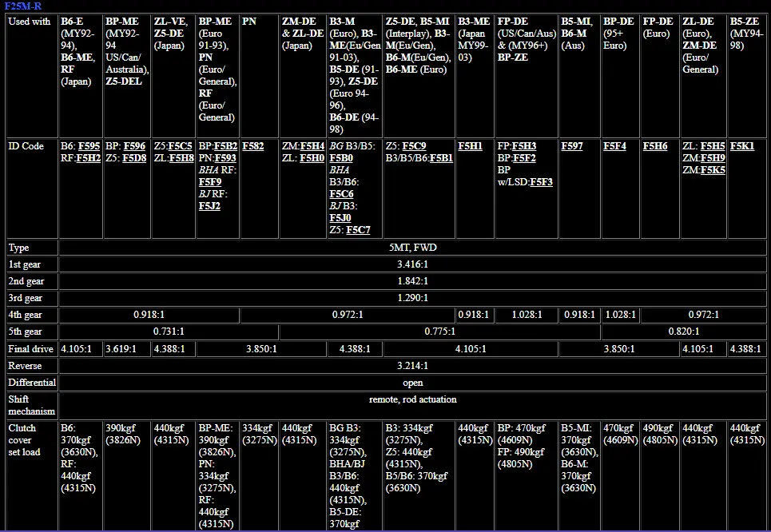The image size is (771, 532).
Task: Click the F5C9 ID code link
Action: coord(414,146)
